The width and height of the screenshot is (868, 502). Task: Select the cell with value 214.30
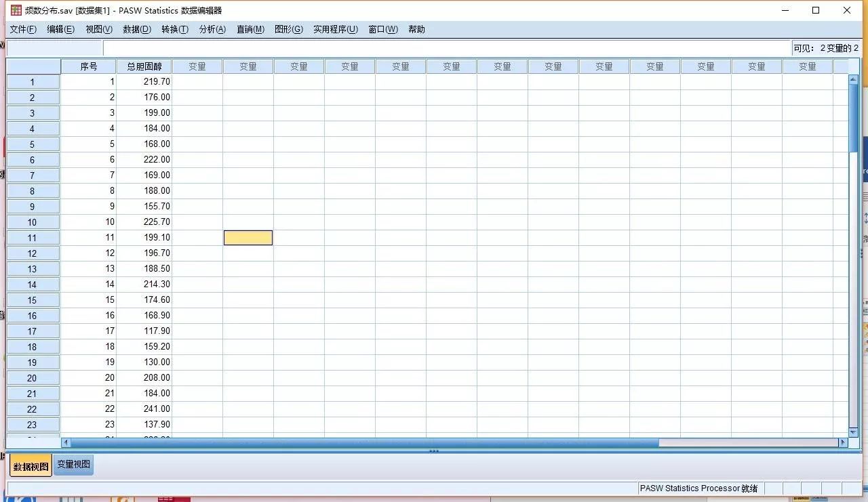point(144,284)
